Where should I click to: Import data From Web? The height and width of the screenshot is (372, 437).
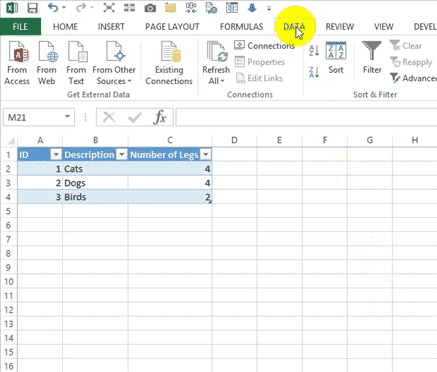47,63
